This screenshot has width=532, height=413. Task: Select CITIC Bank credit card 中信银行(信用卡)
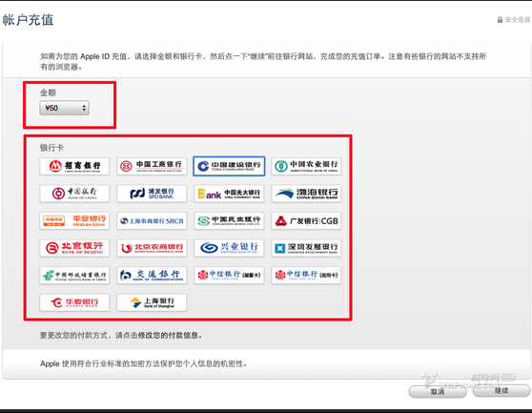coord(306,276)
